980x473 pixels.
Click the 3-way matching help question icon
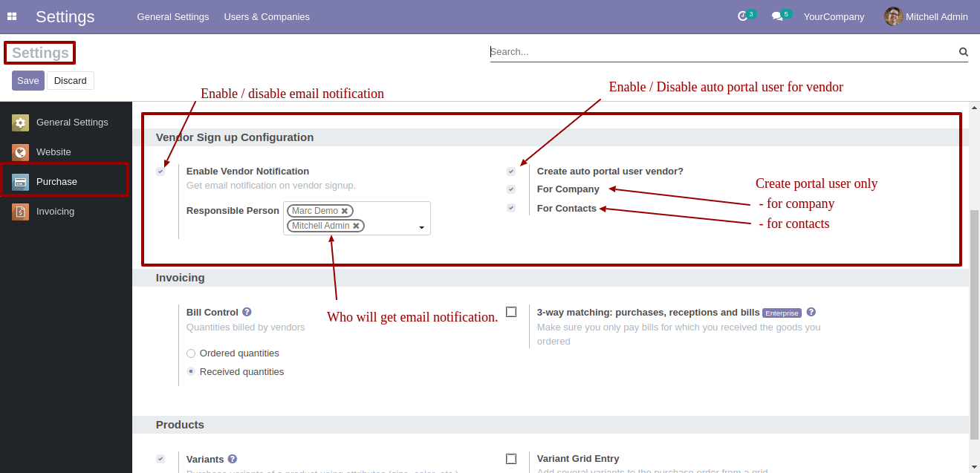[x=811, y=312]
